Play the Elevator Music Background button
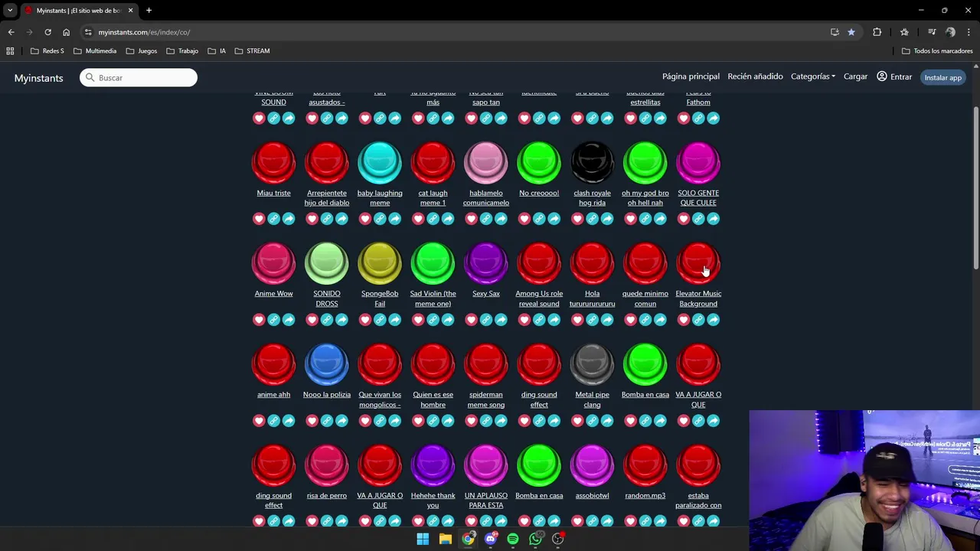This screenshot has height=551, width=980. (x=698, y=264)
